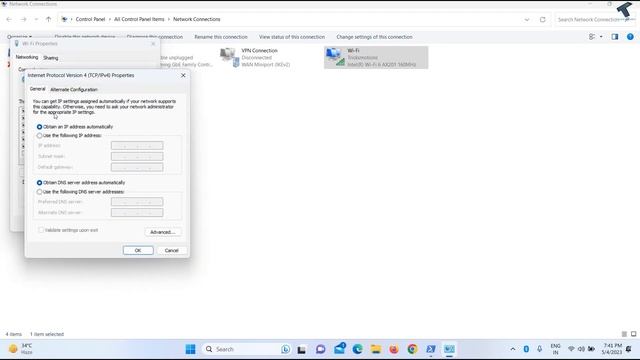
Task: Refresh the Network Connections view
Action: coord(542,20)
